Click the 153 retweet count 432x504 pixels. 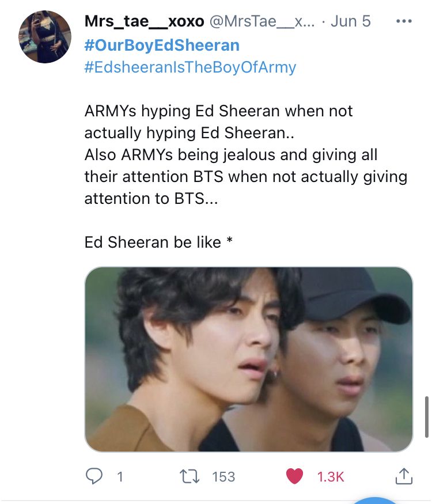click(x=223, y=477)
